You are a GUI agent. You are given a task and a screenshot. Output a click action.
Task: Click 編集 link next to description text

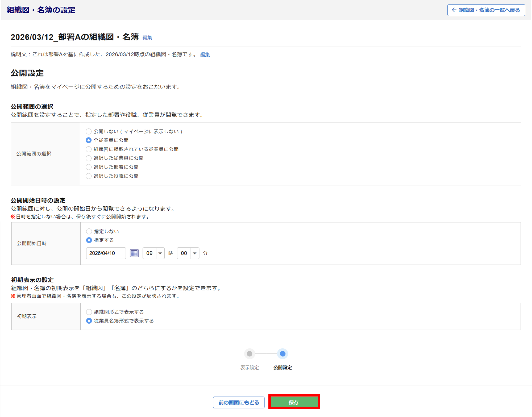(x=205, y=55)
